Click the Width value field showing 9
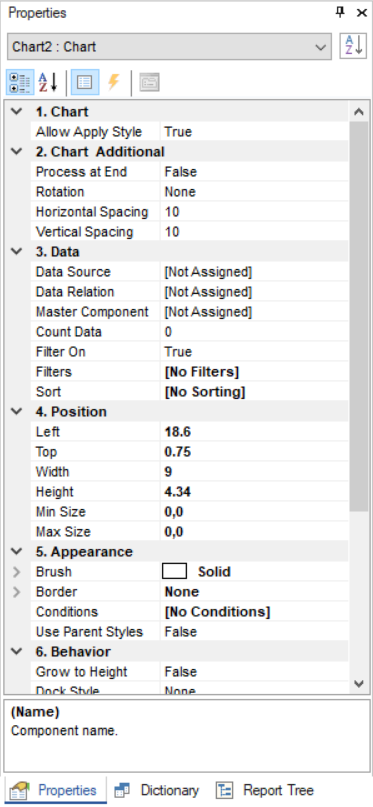 pyautogui.click(x=254, y=472)
